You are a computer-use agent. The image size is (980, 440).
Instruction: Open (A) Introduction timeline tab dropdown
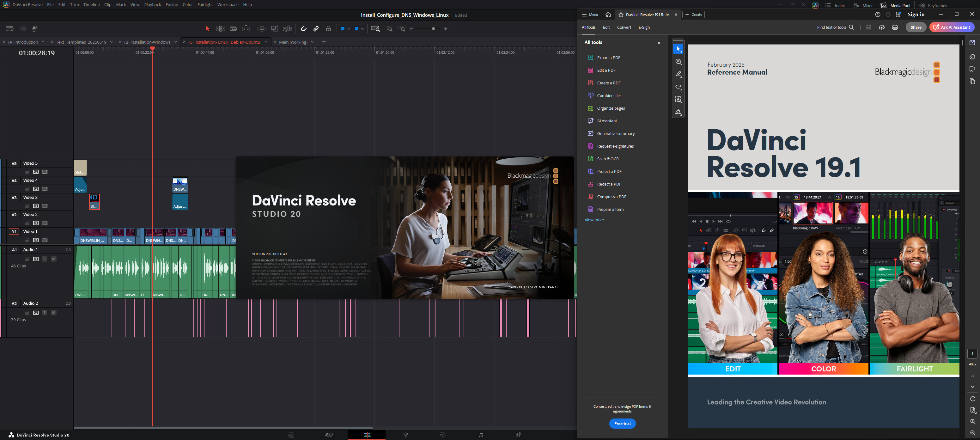(x=43, y=42)
